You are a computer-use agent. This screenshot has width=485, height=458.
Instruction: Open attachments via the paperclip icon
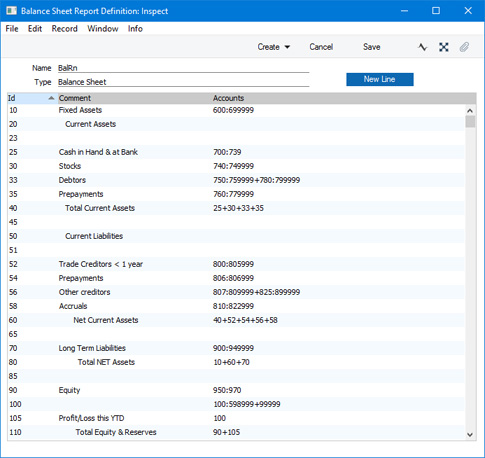[x=464, y=47]
